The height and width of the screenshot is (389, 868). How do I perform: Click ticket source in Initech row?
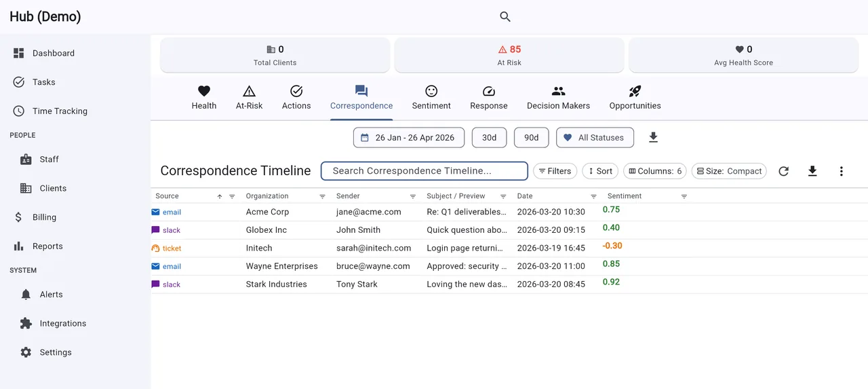(166, 248)
